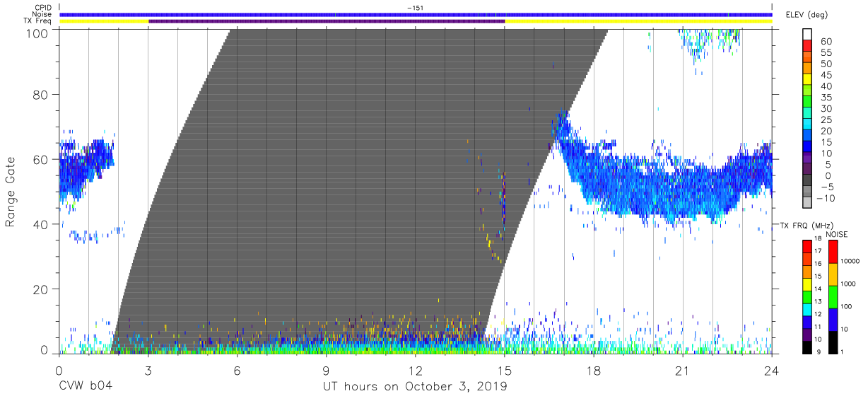Click the purple section of TX Freq strip

[x=327, y=21]
